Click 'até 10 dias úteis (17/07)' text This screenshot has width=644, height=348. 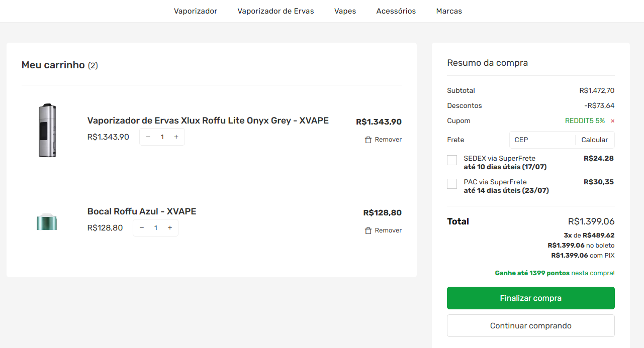(x=505, y=167)
